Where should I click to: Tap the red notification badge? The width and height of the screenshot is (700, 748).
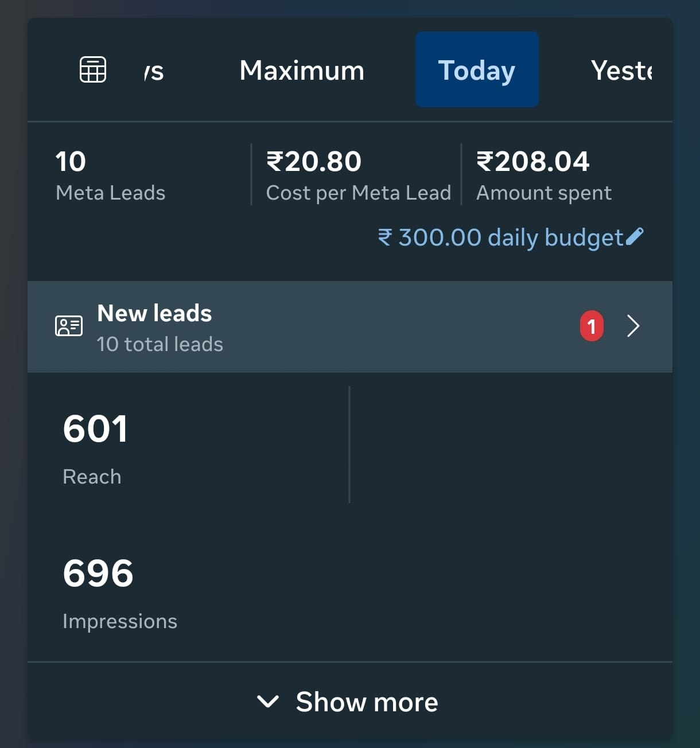[x=592, y=326]
